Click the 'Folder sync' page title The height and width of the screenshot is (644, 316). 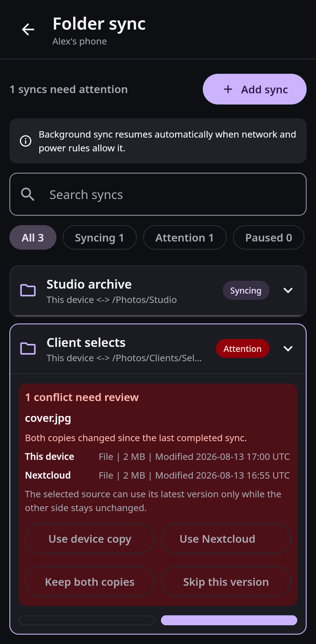(x=99, y=24)
